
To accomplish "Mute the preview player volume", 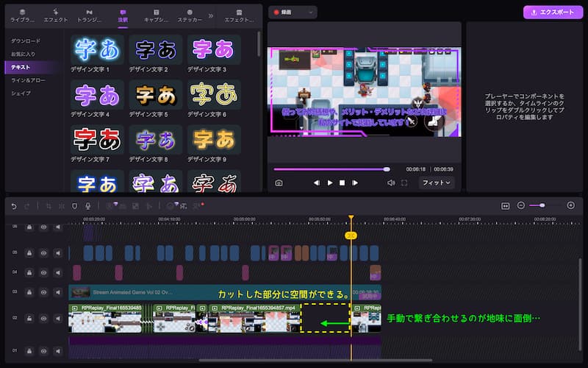I will click(x=391, y=183).
